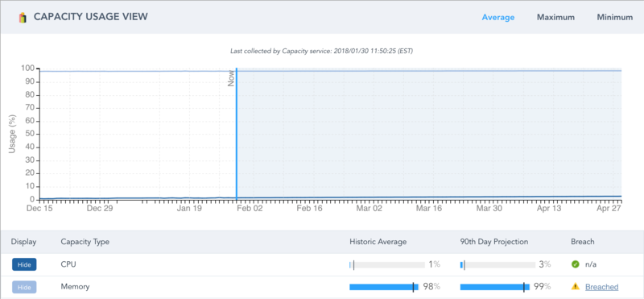Click the Dec 29 axis label
The width and height of the screenshot is (644, 299).
point(100,209)
